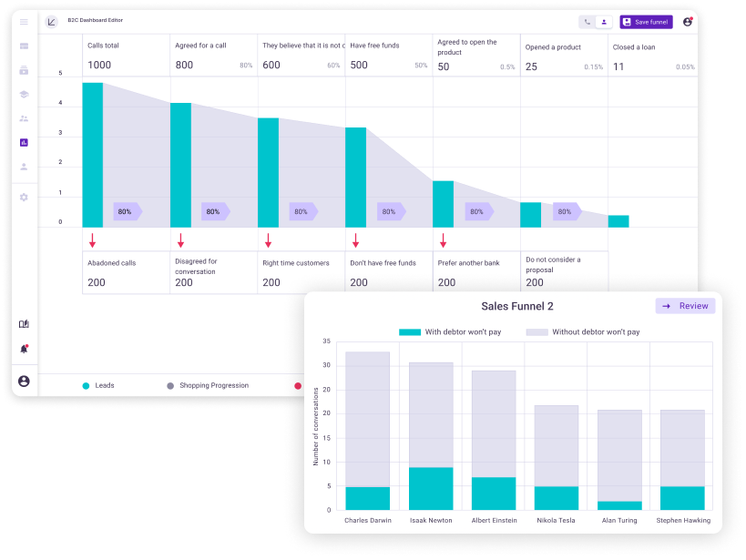Open the card icon in sidebar
746x560 pixels.
[24, 46]
